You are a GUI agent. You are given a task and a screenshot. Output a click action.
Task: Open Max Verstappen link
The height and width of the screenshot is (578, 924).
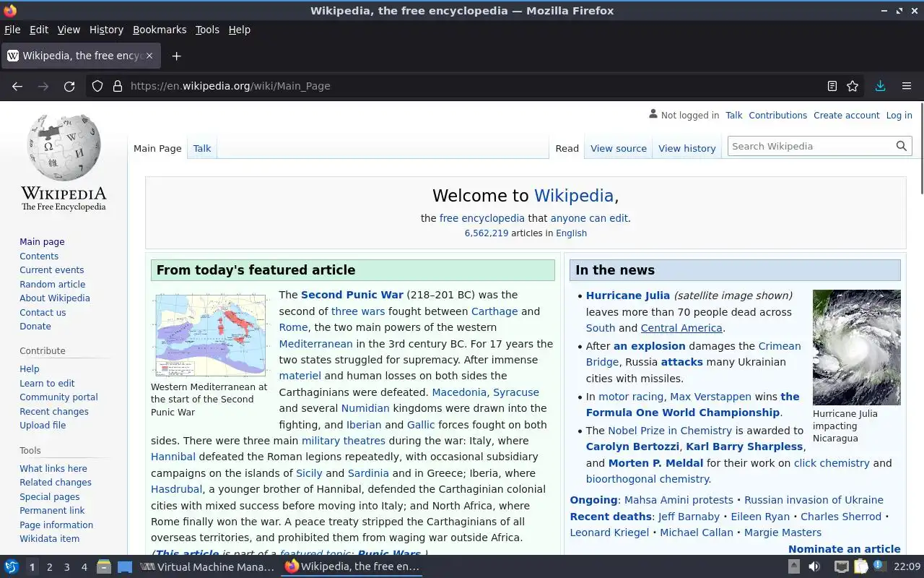tap(710, 397)
